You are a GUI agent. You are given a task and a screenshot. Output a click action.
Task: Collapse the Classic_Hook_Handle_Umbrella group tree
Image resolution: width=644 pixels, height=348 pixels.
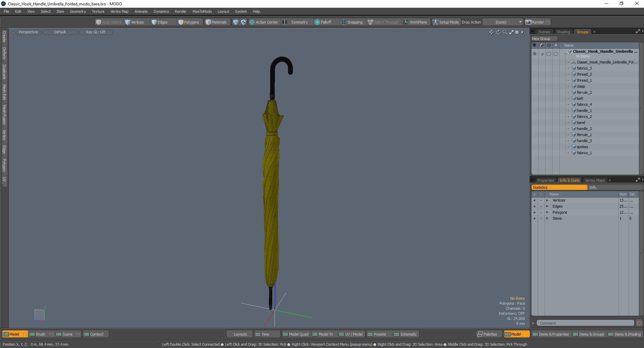tap(565, 53)
